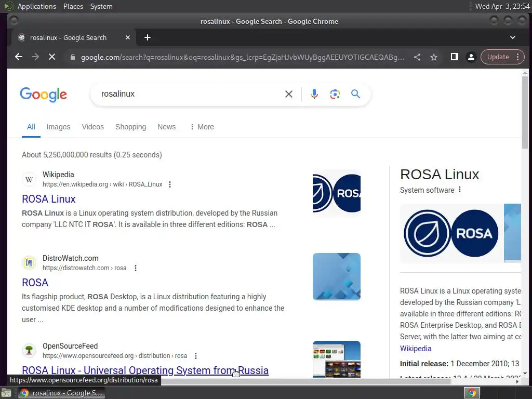The height and width of the screenshot is (399, 532).
Task: Open the Places menu
Action: 73,6
